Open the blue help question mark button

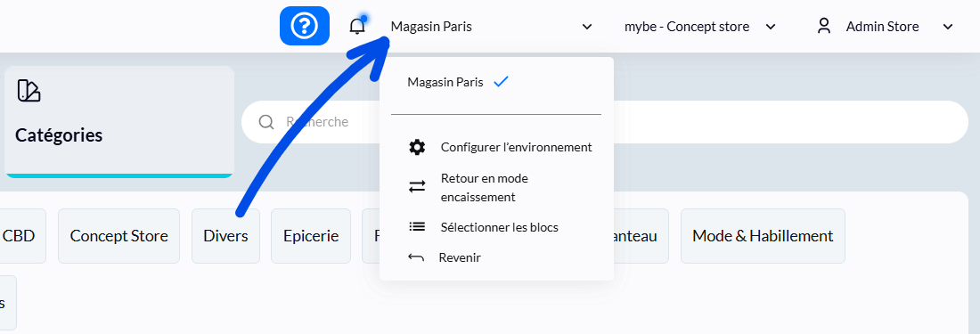coord(305,26)
